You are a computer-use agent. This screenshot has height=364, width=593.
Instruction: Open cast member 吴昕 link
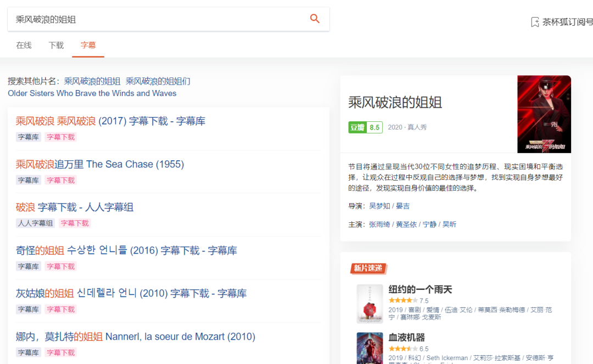pyautogui.click(x=449, y=225)
